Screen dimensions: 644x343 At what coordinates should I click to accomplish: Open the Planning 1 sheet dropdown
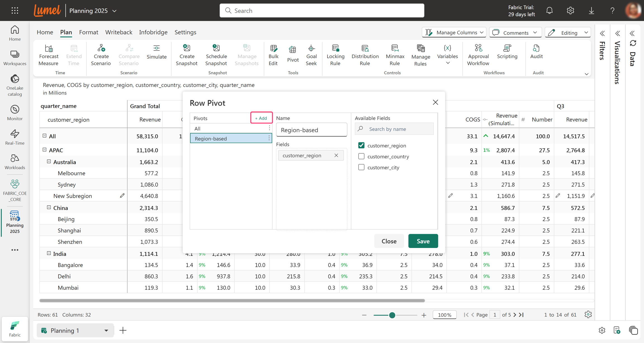106,330
